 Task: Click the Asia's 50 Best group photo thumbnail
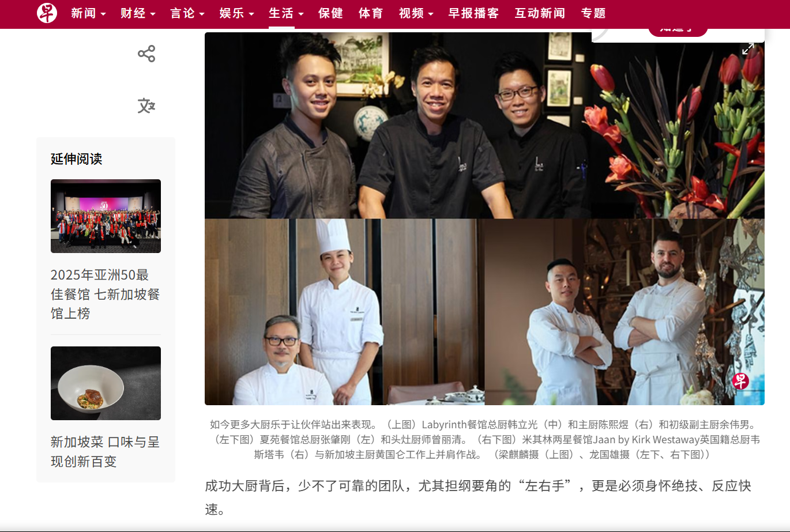coord(106,216)
